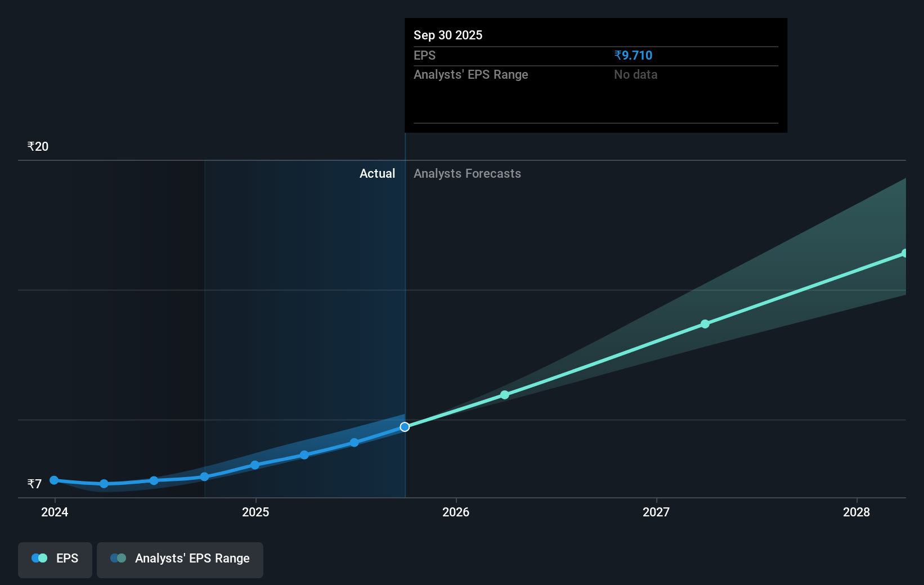Image resolution: width=924 pixels, height=585 pixels.
Task: Expand the Analysts Forecasts section
Action: (x=467, y=173)
